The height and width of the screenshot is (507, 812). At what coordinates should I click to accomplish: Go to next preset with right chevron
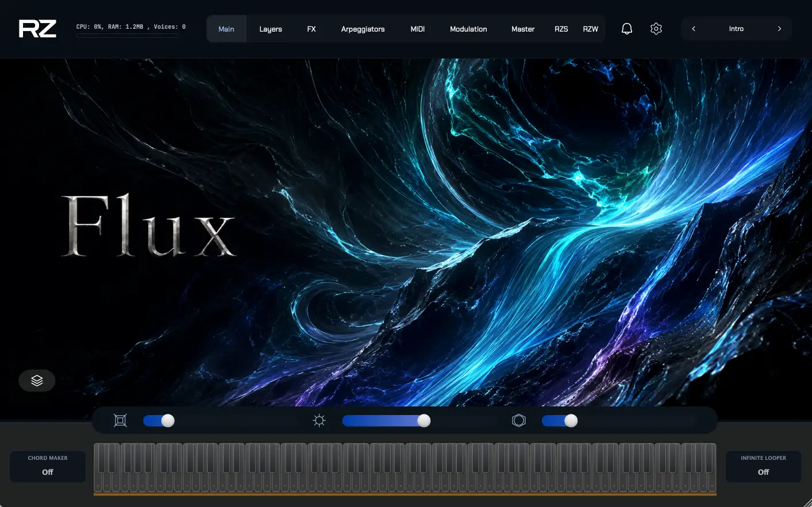click(x=779, y=29)
